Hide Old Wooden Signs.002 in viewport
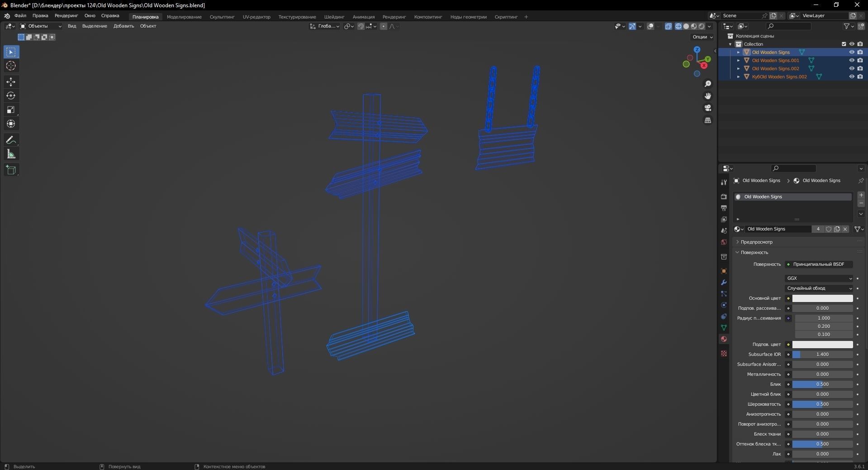This screenshot has width=868, height=470. pyautogui.click(x=852, y=68)
